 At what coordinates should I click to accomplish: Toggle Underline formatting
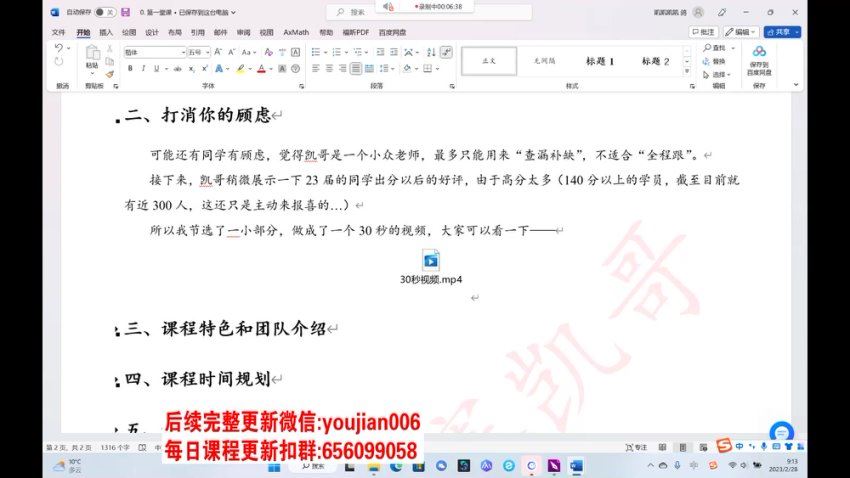tap(157, 69)
